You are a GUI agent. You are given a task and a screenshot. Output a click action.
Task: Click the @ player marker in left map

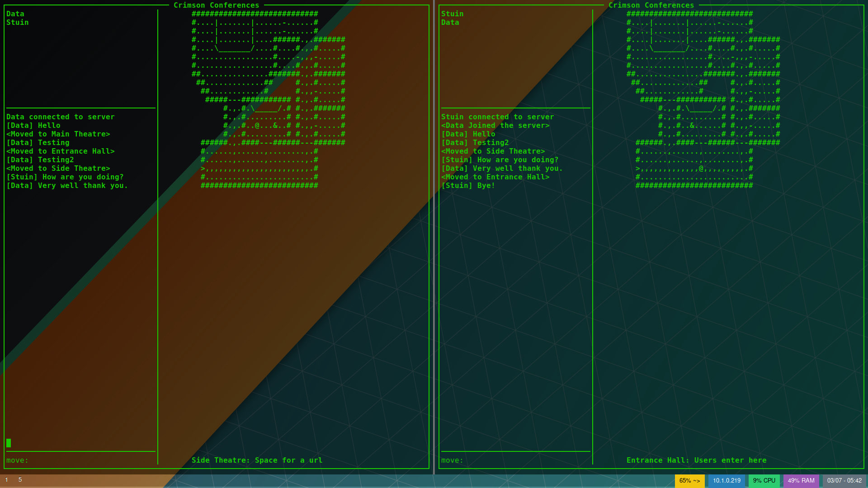[x=257, y=126]
